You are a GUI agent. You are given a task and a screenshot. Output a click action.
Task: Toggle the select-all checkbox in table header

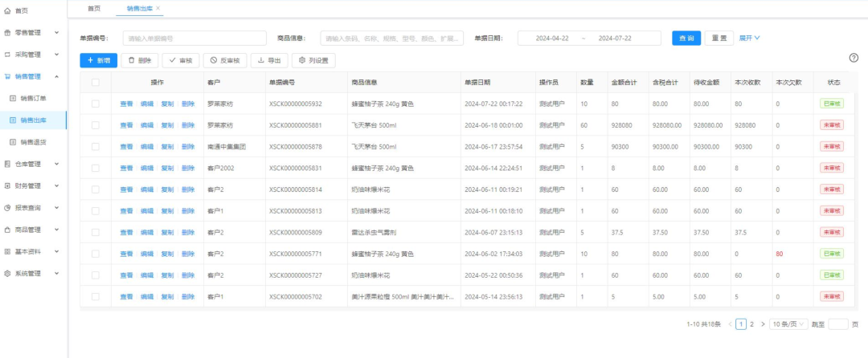click(x=96, y=82)
